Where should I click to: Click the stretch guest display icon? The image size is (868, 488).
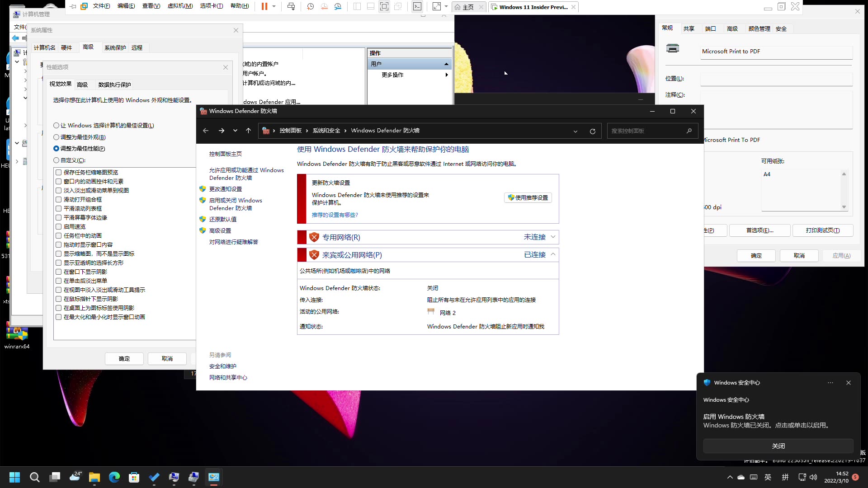pos(436,6)
